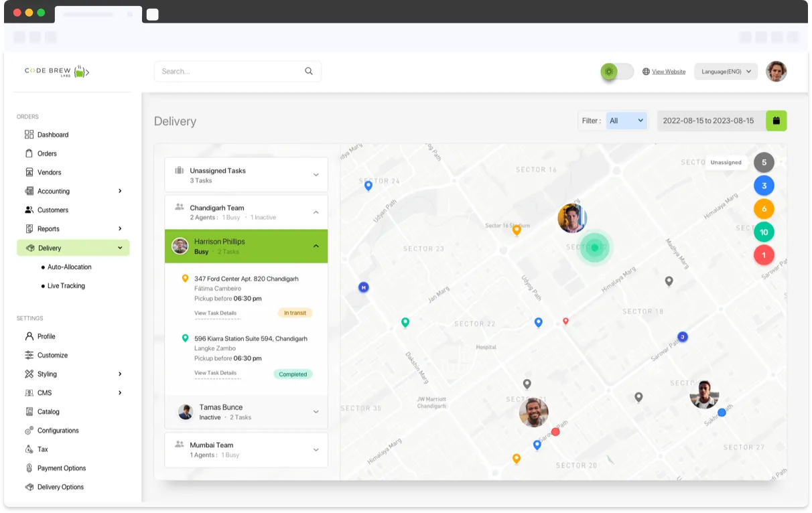The width and height of the screenshot is (812, 513).
Task: Click the View Website link
Action: (669, 72)
